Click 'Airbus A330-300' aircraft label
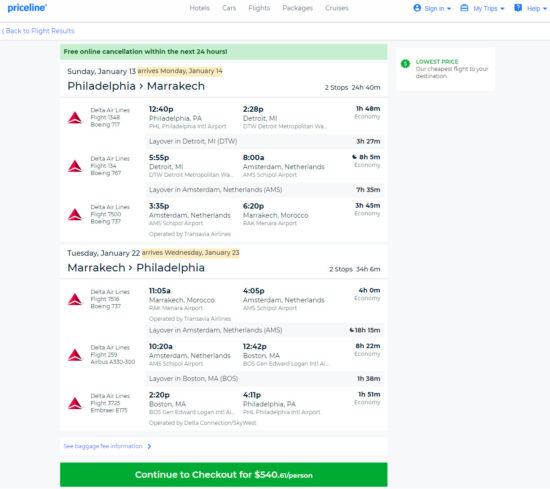The height and width of the screenshot is (489, 550). coord(113,362)
